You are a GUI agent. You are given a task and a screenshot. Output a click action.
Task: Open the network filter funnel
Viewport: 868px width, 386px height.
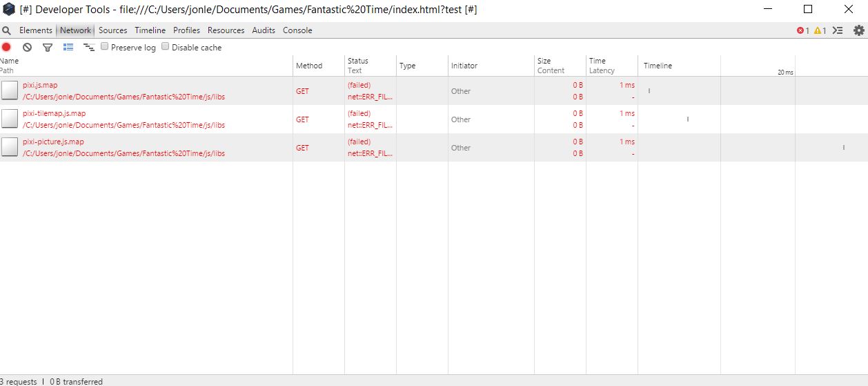[48, 48]
